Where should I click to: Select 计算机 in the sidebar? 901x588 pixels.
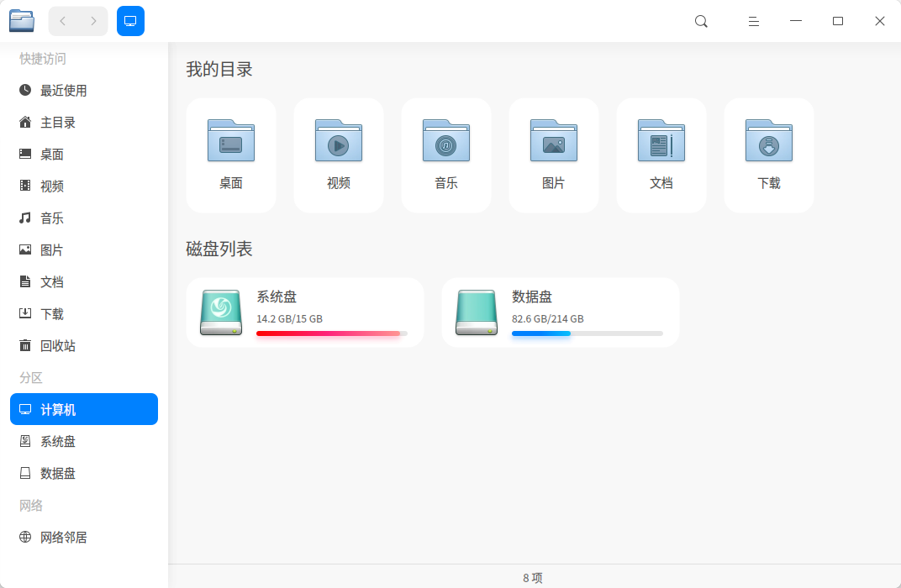point(84,409)
